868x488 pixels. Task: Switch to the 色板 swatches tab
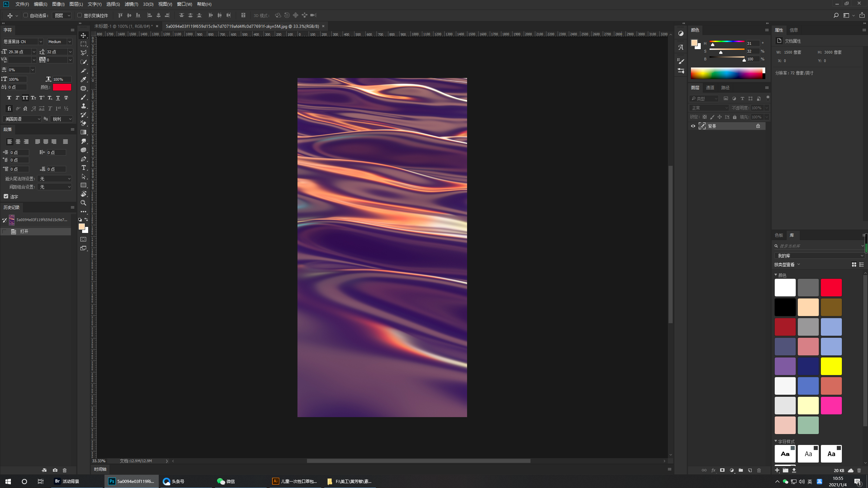tap(779, 235)
